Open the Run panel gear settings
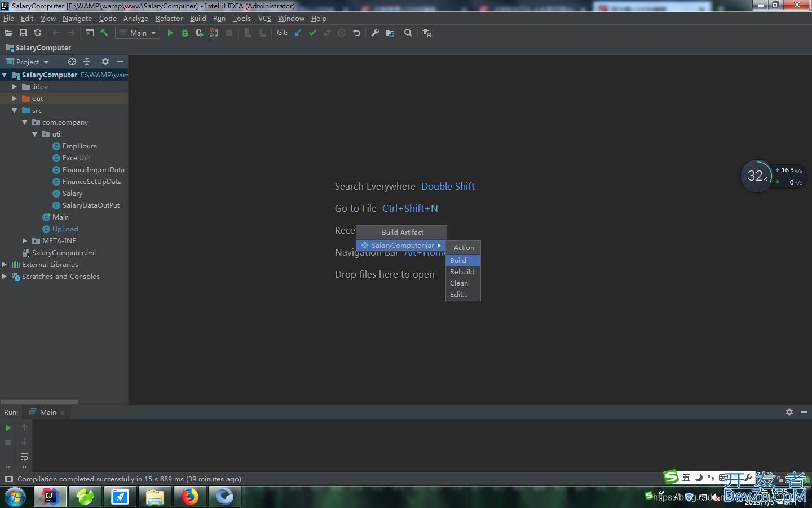812x508 pixels. tap(789, 412)
